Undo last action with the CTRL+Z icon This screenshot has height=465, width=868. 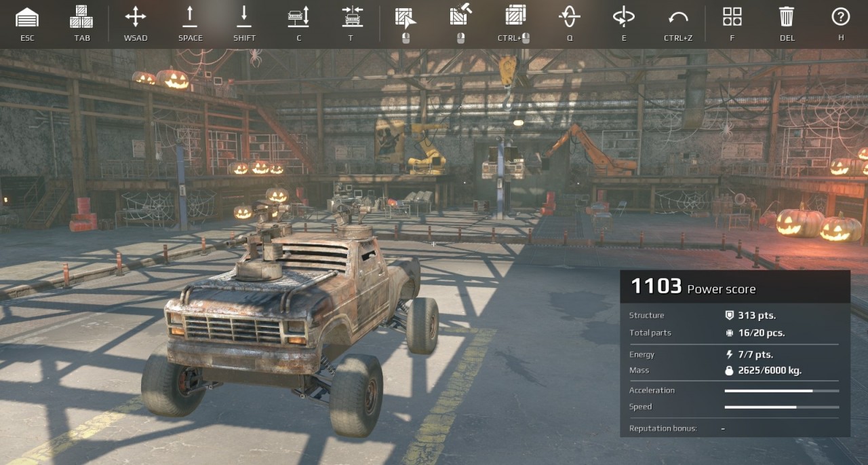(x=678, y=18)
